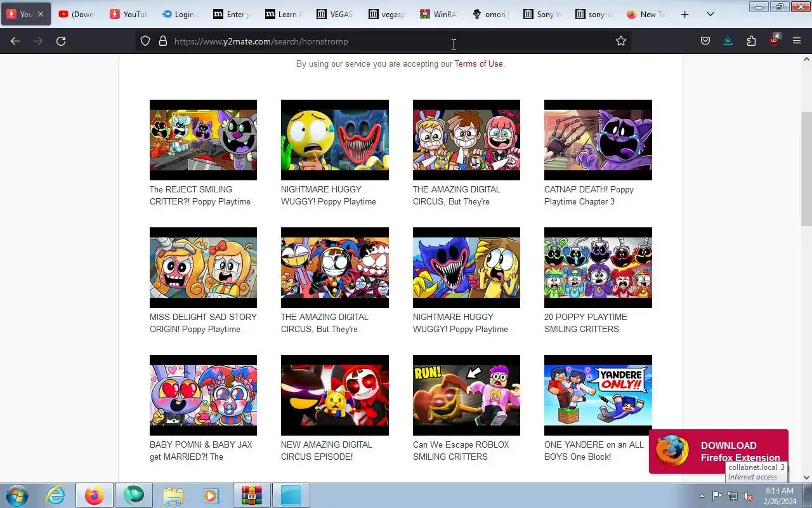Click the page vertical scrollbar thumb
This screenshot has width=812, height=508.
click(806, 168)
